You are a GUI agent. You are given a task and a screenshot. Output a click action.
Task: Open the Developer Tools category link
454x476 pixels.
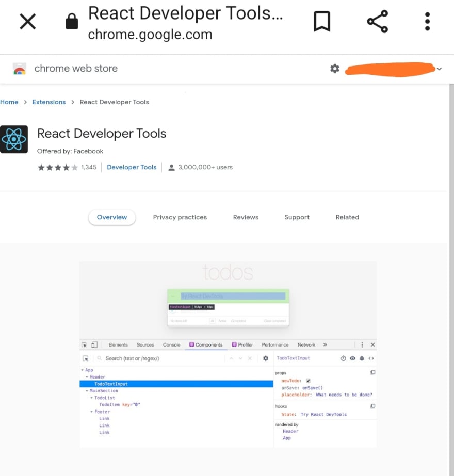click(132, 167)
